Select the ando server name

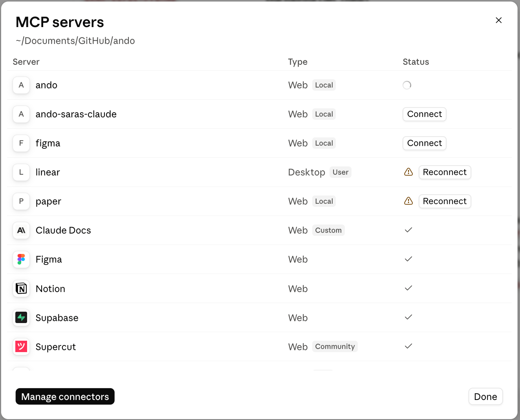pyautogui.click(x=46, y=85)
